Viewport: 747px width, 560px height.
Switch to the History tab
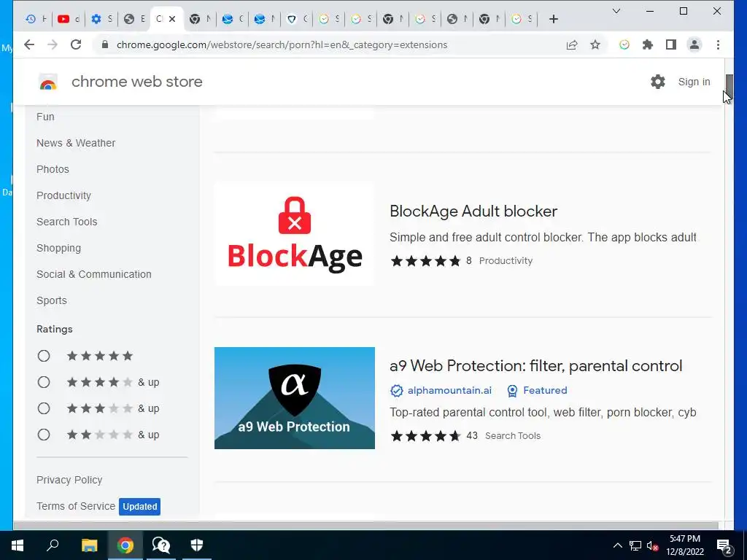tap(36, 19)
